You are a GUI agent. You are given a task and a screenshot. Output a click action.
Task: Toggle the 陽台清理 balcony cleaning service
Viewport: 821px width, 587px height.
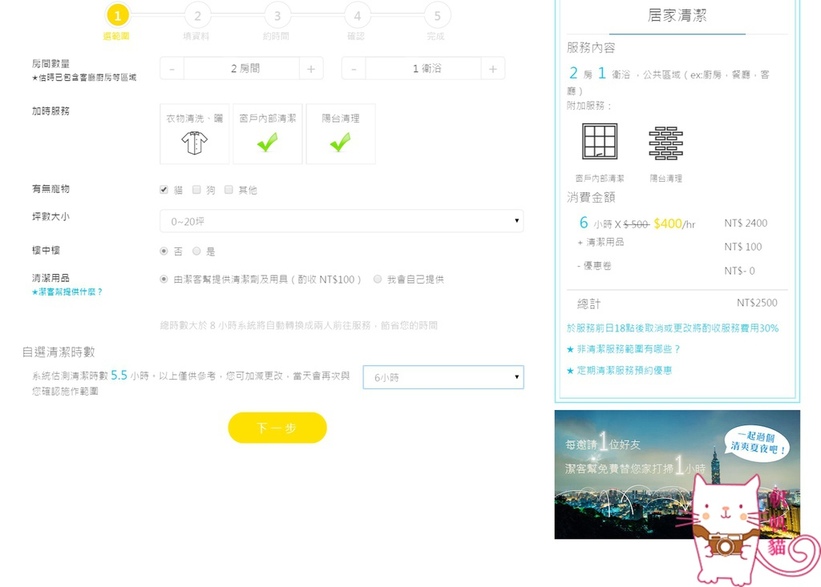(x=341, y=134)
